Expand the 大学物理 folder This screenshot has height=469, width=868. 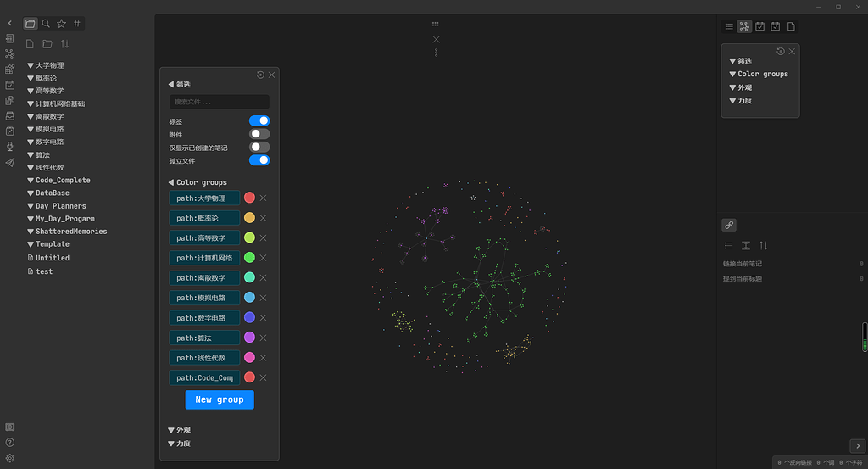point(49,65)
